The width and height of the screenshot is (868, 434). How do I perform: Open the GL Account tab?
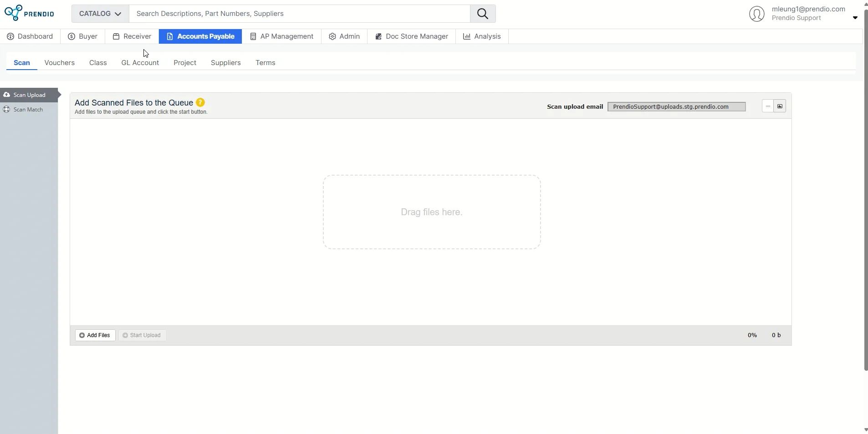(x=140, y=62)
